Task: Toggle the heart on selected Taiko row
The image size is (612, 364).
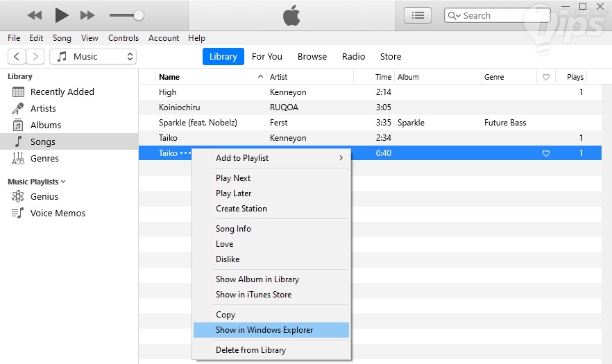Action: (x=546, y=153)
